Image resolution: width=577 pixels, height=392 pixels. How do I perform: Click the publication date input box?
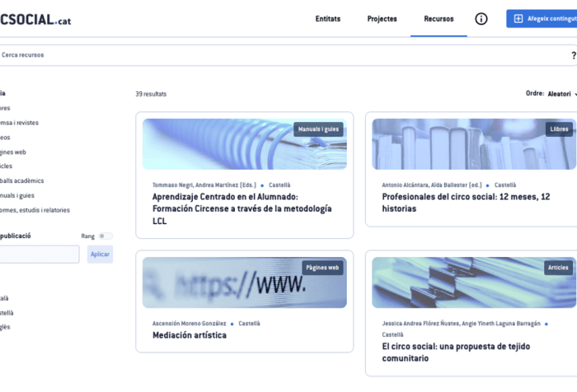[x=40, y=254]
